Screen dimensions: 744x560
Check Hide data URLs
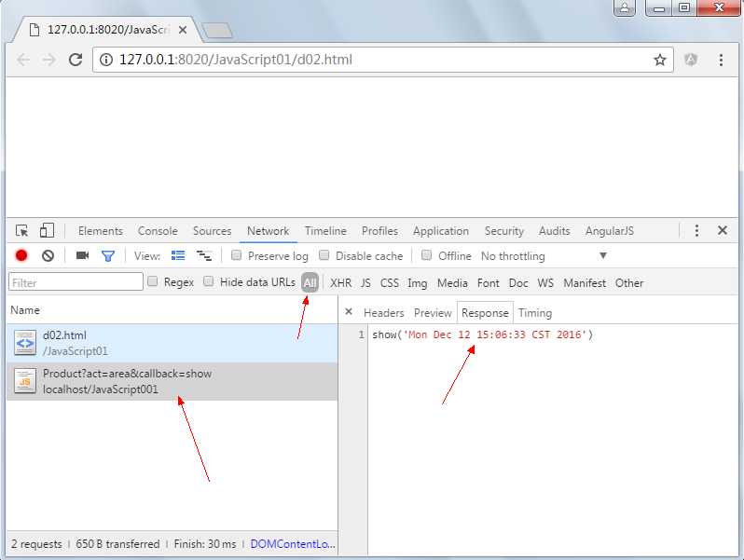point(208,281)
